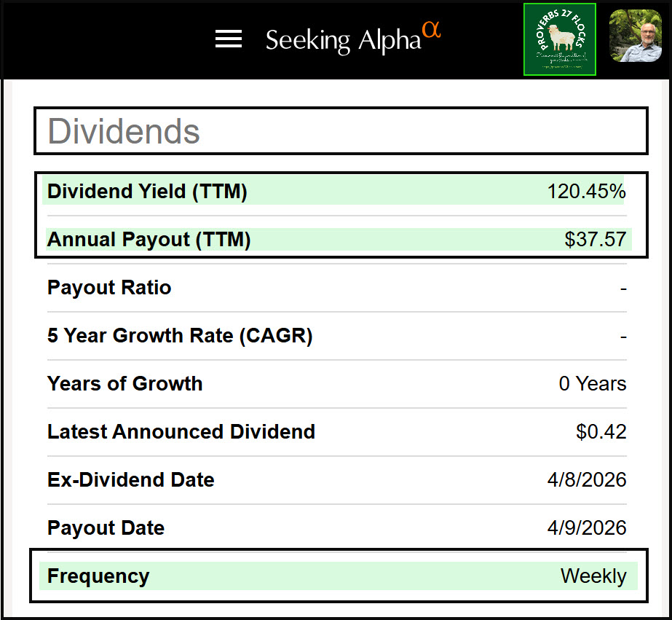Click the Frequency row label
This screenshot has width=672, height=620.
pyautogui.click(x=98, y=576)
